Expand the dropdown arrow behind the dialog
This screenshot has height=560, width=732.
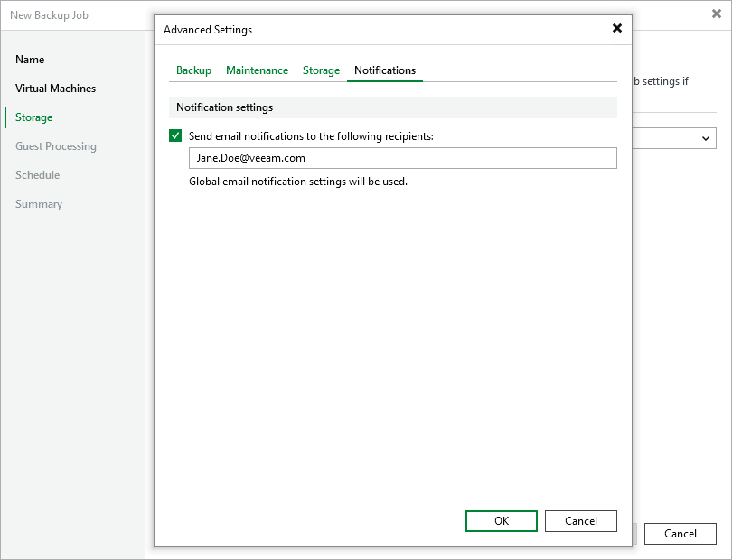(x=705, y=138)
